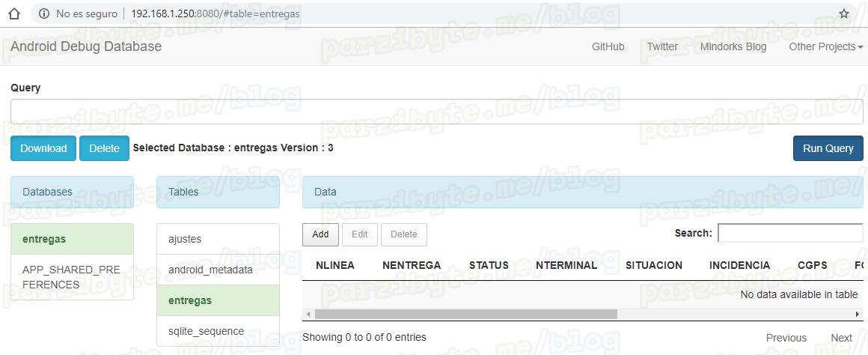Sort by the NTERMINAL column header
This screenshot has height=355, width=868.
566,265
